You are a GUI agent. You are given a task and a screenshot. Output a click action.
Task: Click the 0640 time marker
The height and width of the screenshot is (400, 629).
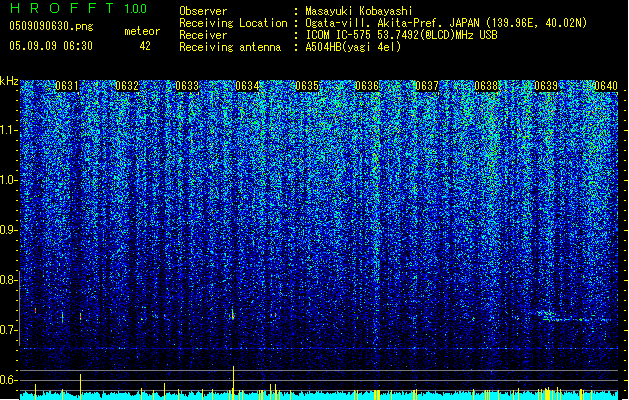[x=606, y=86]
